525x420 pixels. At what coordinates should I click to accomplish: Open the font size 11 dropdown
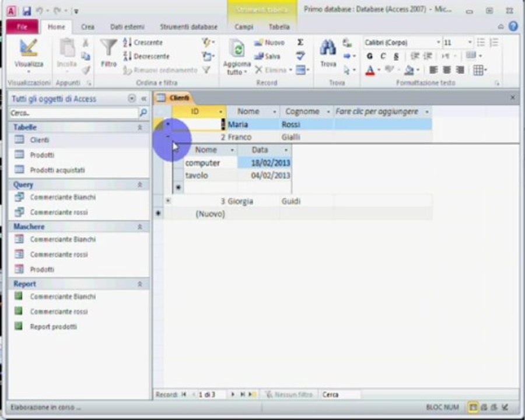[x=470, y=43]
